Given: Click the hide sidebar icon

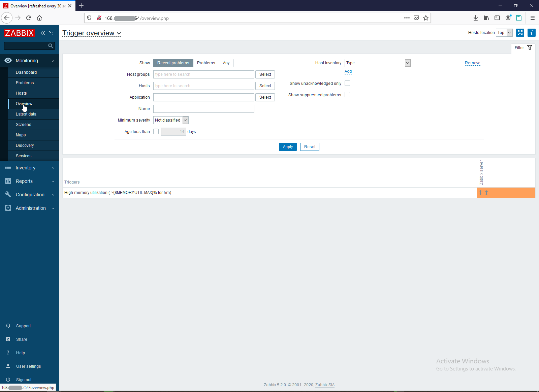Looking at the screenshot, I should (51, 33).
